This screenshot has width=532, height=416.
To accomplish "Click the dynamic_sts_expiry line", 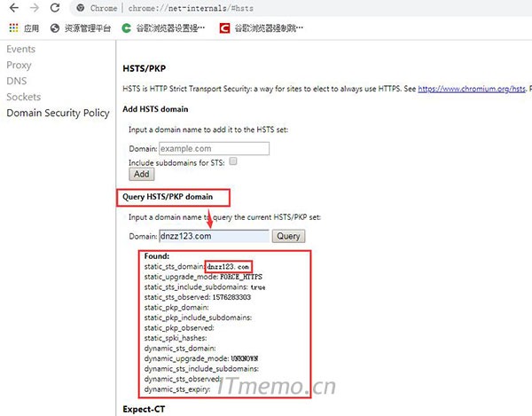I will [177, 389].
